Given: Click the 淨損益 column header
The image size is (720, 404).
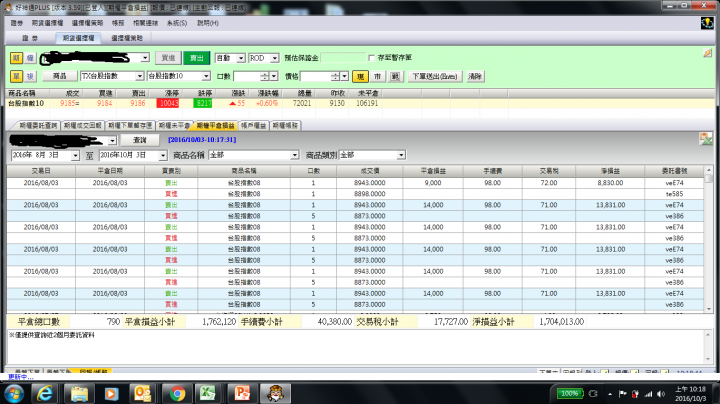Looking at the screenshot, I should click(x=610, y=171).
